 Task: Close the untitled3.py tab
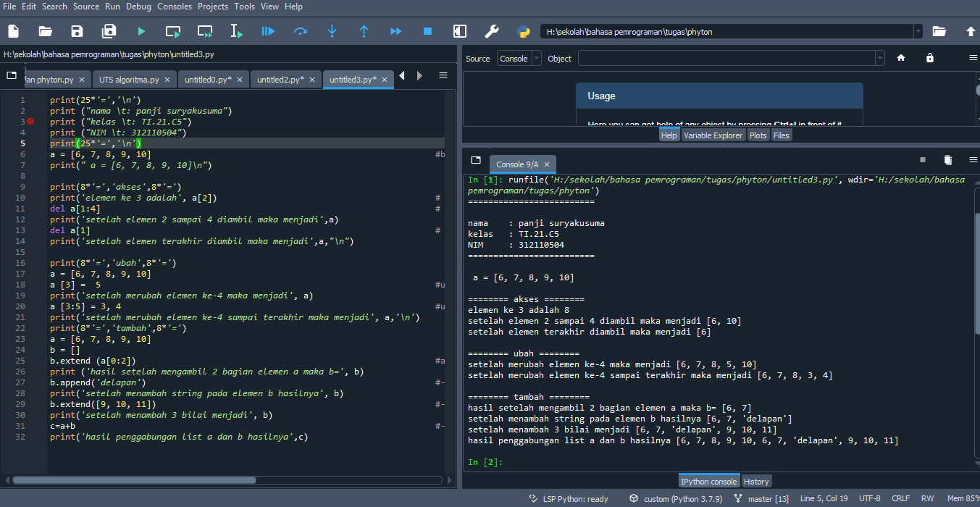(x=386, y=80)
